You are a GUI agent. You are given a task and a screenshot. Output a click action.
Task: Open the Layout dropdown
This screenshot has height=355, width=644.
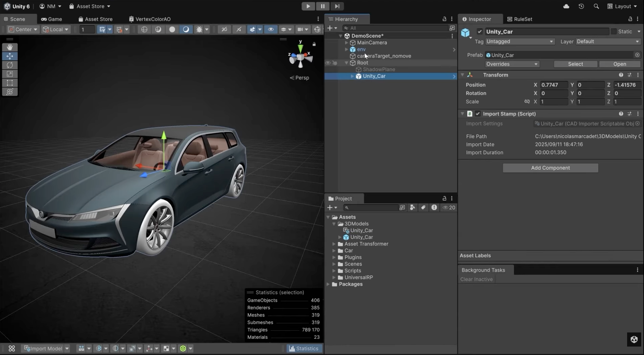[622, 6]
